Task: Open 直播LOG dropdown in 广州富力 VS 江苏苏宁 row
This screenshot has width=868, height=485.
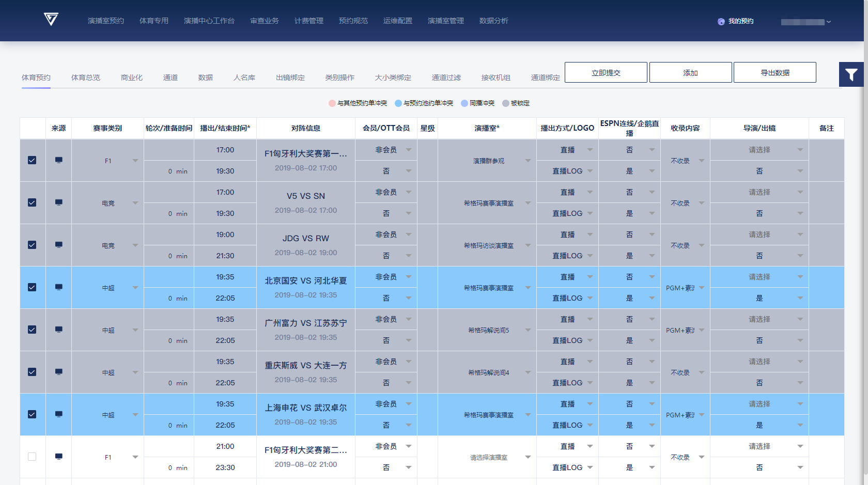Action: (567, 340)
